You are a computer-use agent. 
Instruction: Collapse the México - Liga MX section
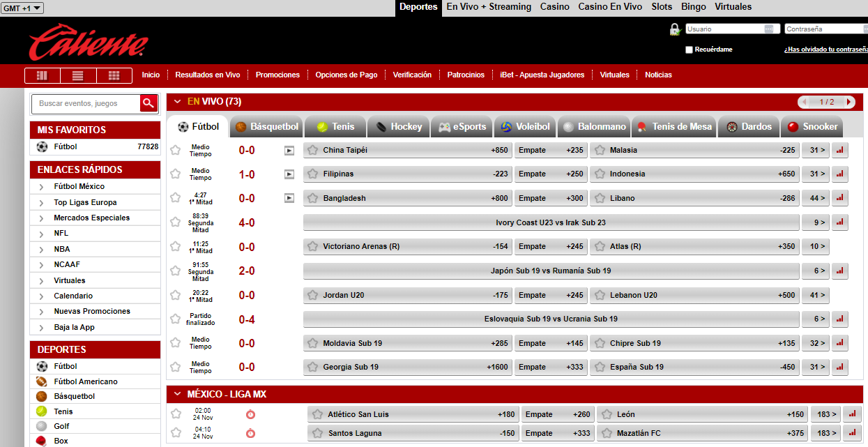coord(178,395)
